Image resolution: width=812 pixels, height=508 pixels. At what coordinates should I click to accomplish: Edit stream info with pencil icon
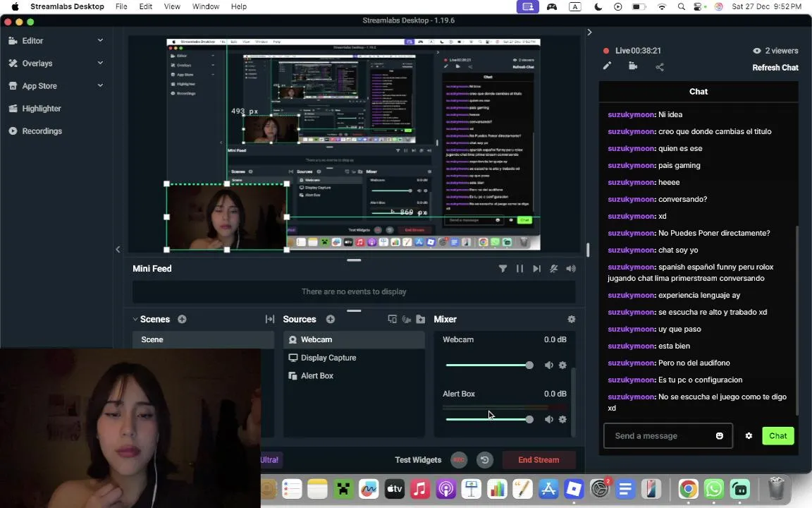607,66
